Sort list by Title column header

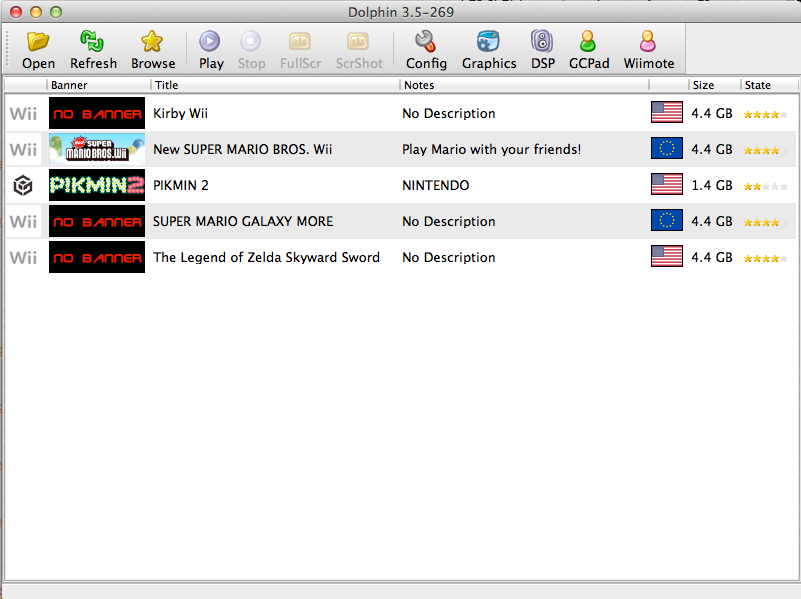[x=275, y=85]
